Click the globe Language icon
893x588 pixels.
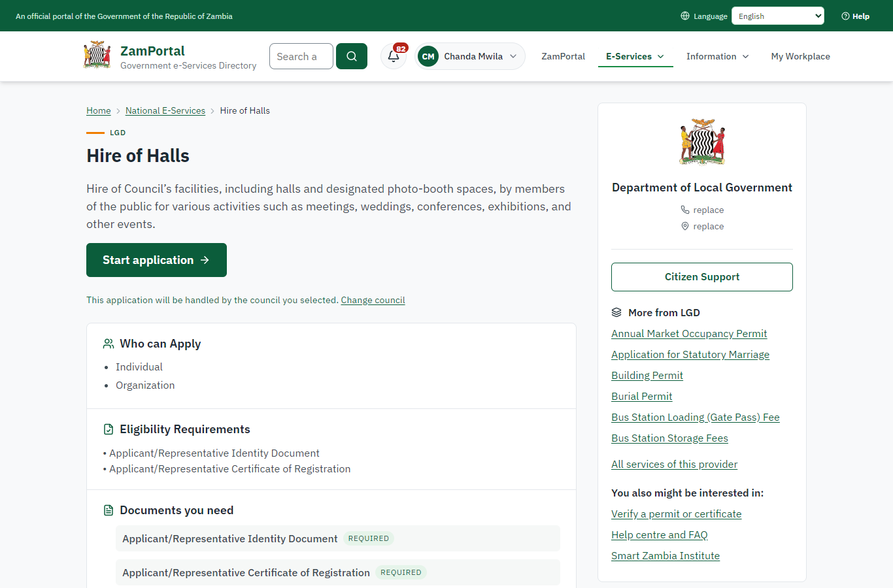[x=685, y=16]
